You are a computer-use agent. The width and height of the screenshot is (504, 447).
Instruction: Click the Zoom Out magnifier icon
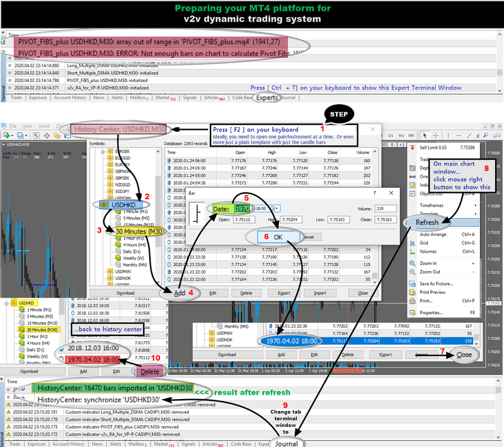[413, 272]
